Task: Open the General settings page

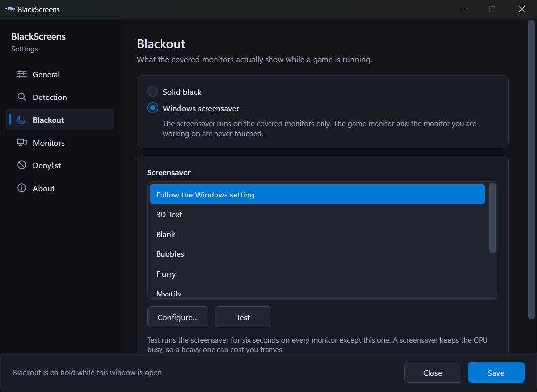Action: [60, 74]
